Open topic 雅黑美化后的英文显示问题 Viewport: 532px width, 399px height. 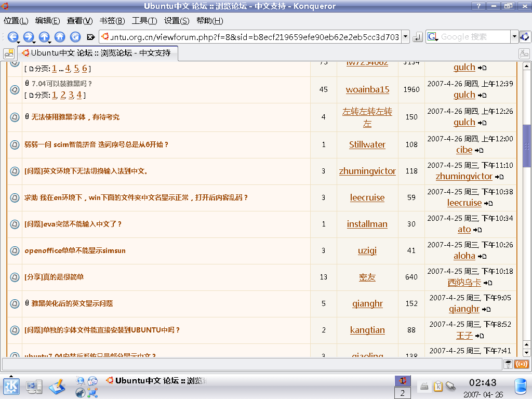(x=72, y=303)
